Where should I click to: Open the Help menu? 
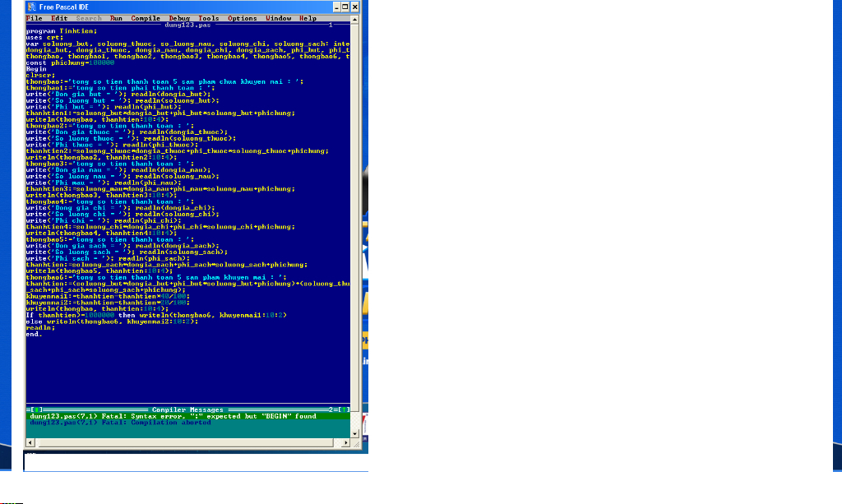pos(308,18)
